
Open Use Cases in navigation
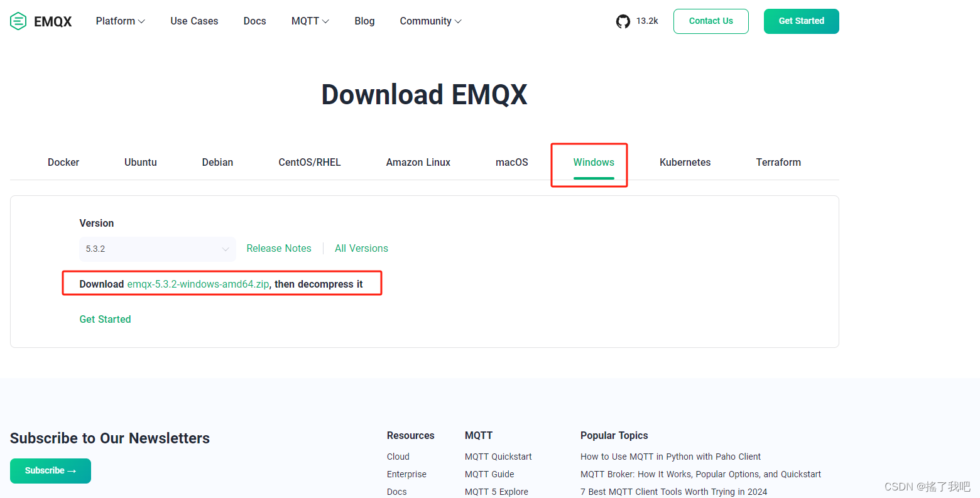pyautogui.click(x=194, y=21)
